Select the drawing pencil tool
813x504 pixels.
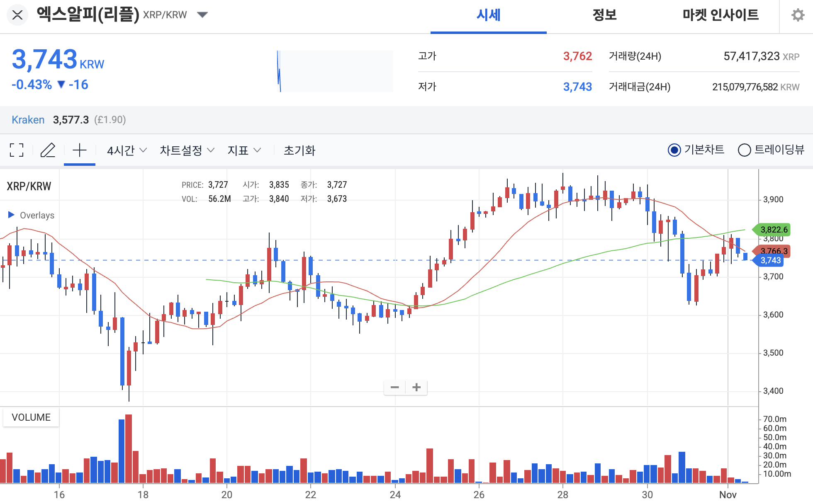48,150
